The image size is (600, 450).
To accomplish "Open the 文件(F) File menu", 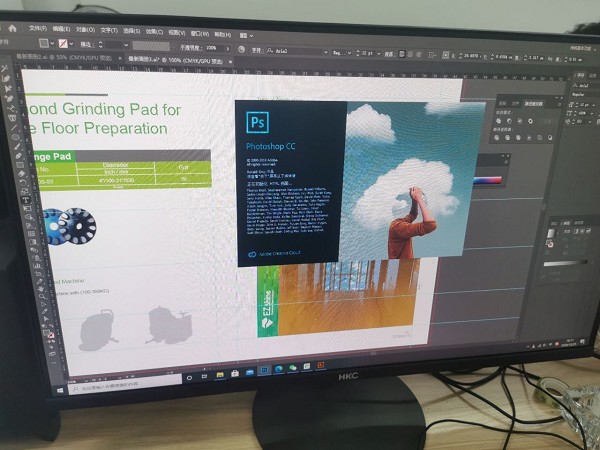I will click(38, 29).
